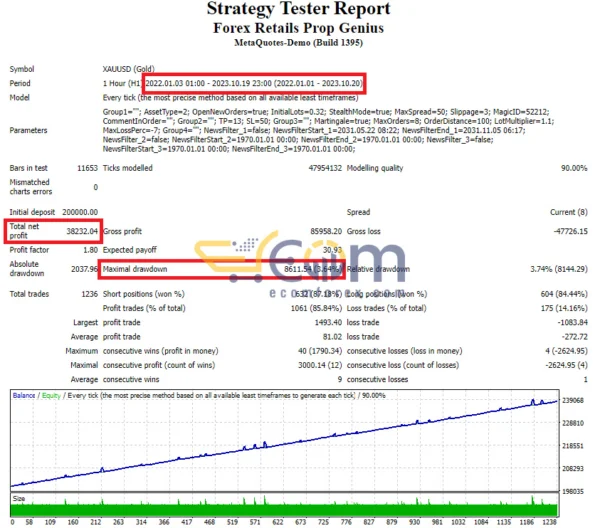Click the blue balance curve on the chart

300,437
